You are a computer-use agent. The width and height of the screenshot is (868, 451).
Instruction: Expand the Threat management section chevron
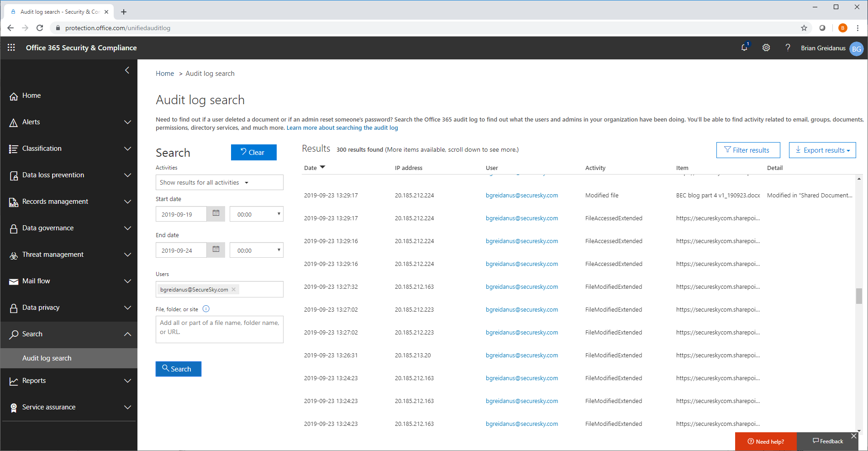pyautogui.click(x=128, y=255)
